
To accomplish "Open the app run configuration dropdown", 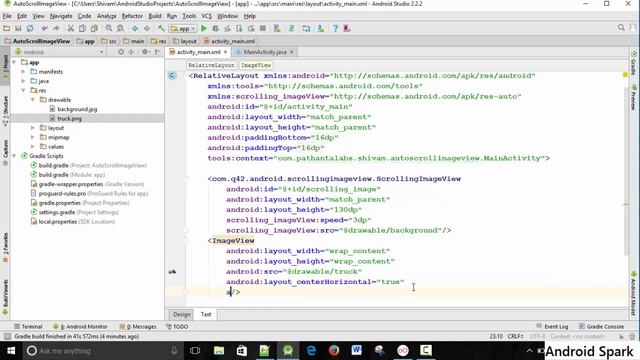I will 183,29.
